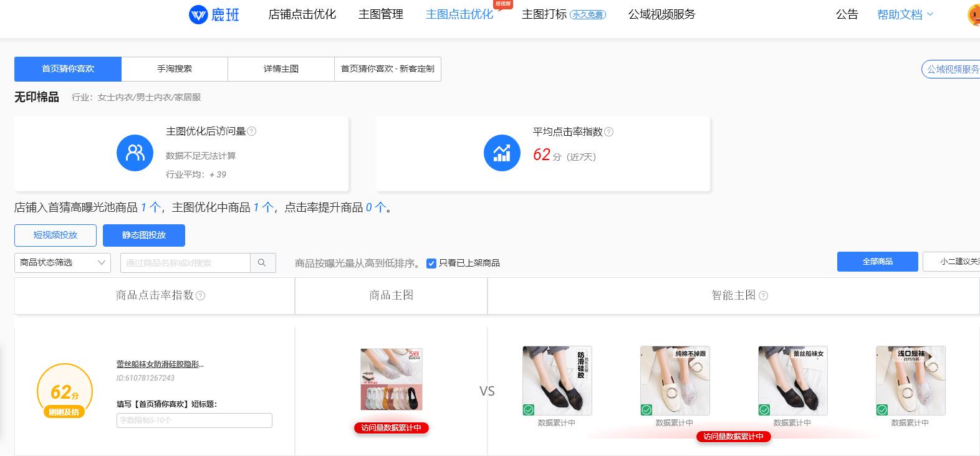Click high-exposure pool count 1个 link
Image resolution: width=980 pixels, height=456 pixels.
coord(151,207)
